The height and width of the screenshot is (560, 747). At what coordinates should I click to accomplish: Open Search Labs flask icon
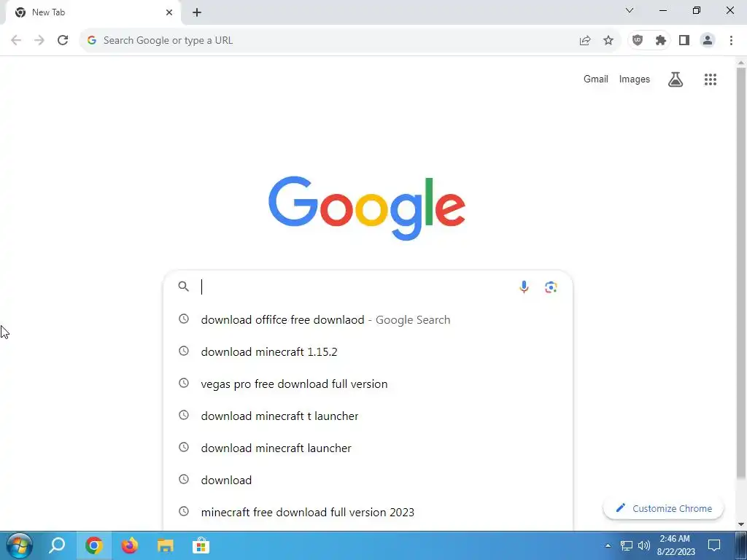675,79
